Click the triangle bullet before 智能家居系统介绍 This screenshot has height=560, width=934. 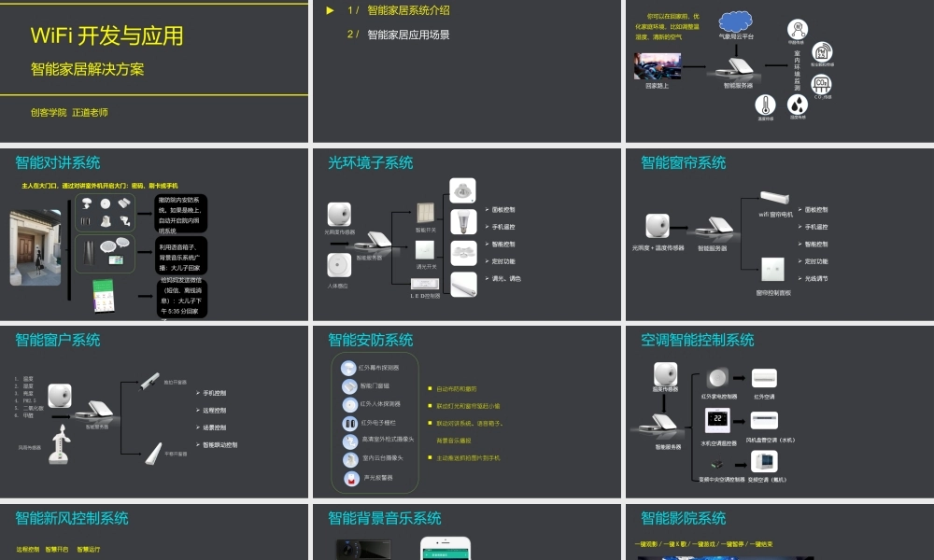click(x=331, y=10)
